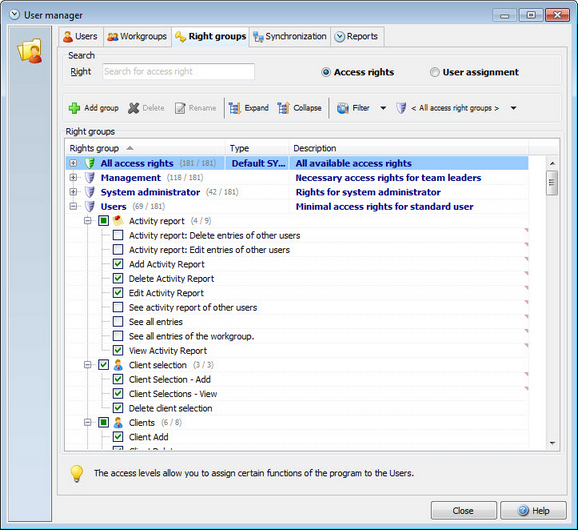Viewport: 578px width, 530px height.
Task: Open the Synchronization tab
Action: click(x=290, y=36)
